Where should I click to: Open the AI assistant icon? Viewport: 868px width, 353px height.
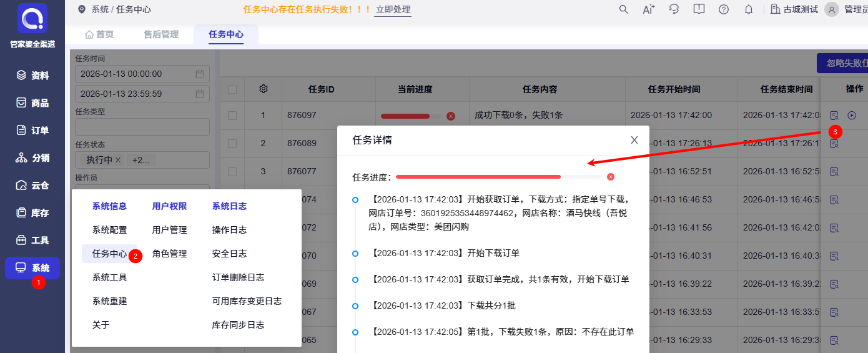649,9
